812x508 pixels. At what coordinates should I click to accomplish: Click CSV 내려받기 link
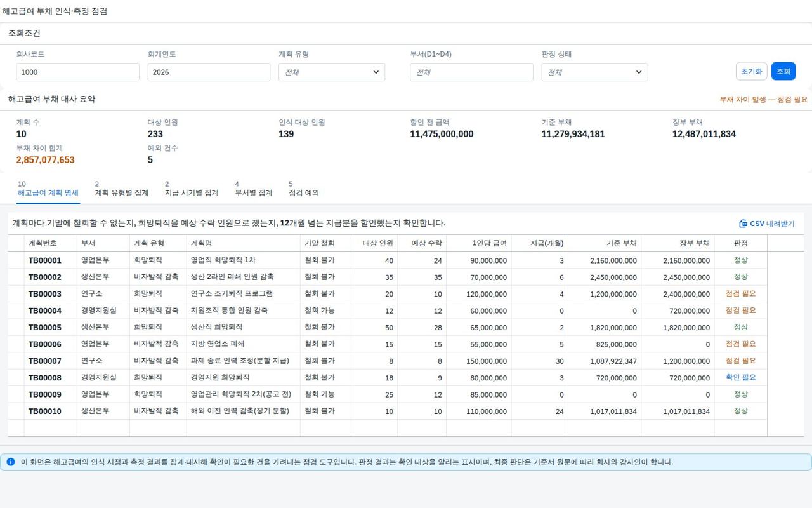(767, 224)
